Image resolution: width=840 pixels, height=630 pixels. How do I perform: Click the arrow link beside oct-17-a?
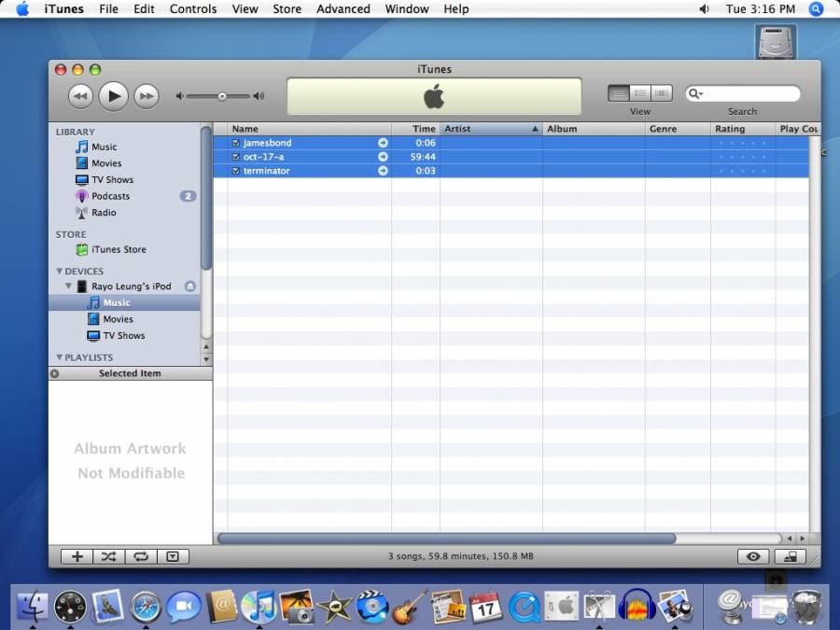pos(383,157)
